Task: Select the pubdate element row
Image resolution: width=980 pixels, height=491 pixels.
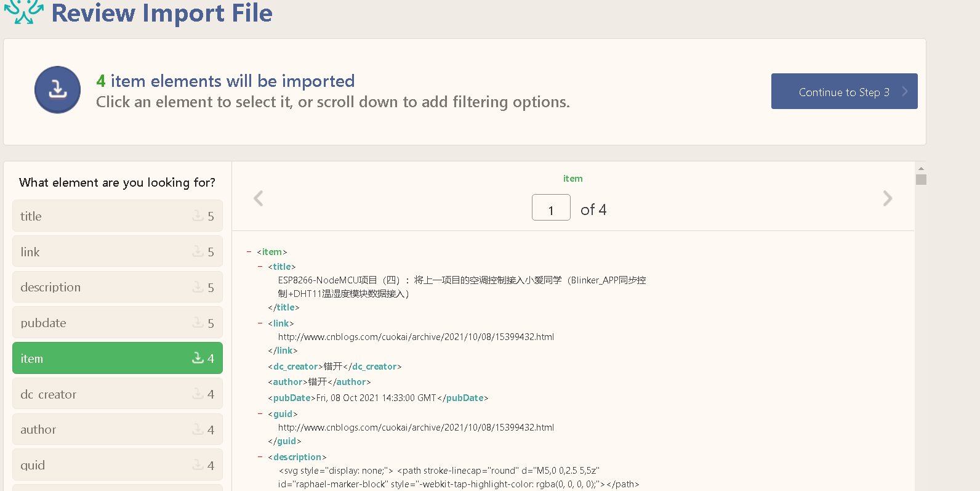Action: [118, 322]
